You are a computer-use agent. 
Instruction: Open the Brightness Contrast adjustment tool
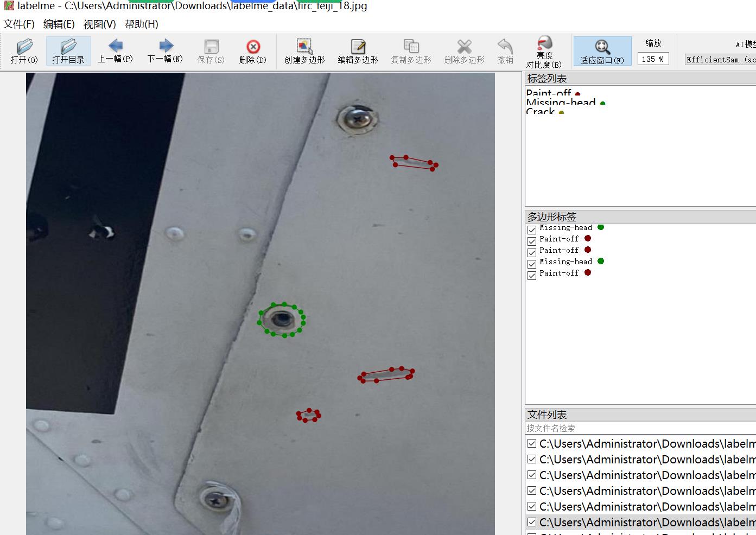(x=544, y=52)
